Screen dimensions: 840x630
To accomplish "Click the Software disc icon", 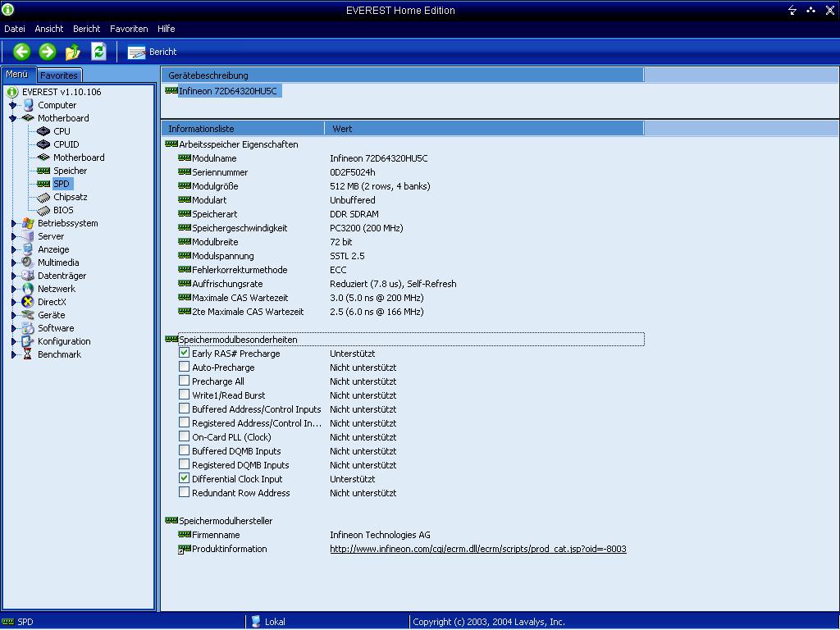I will (x=28, y=328).
